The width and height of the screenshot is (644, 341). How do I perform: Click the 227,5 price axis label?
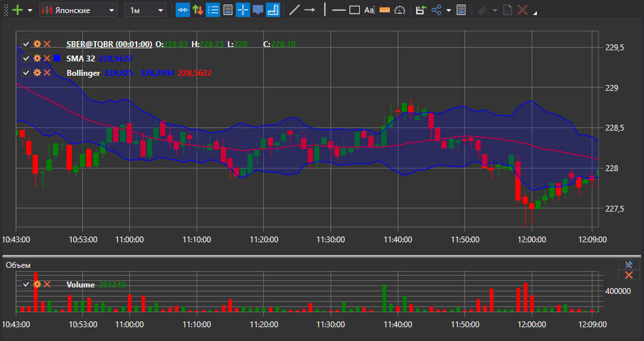pyautogui.click(x=615, y=208)
